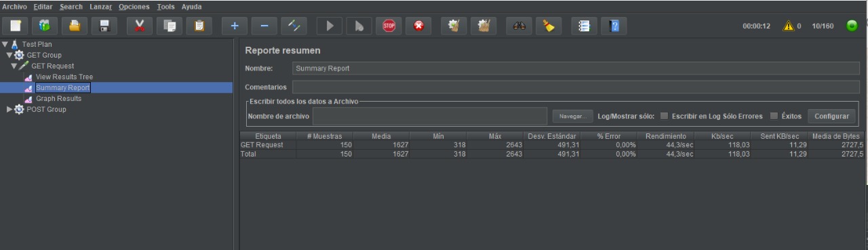Viewport: 868px width, 250px height.
Task: Collapse the Test Plan tree node
Action: pos(5,44)
